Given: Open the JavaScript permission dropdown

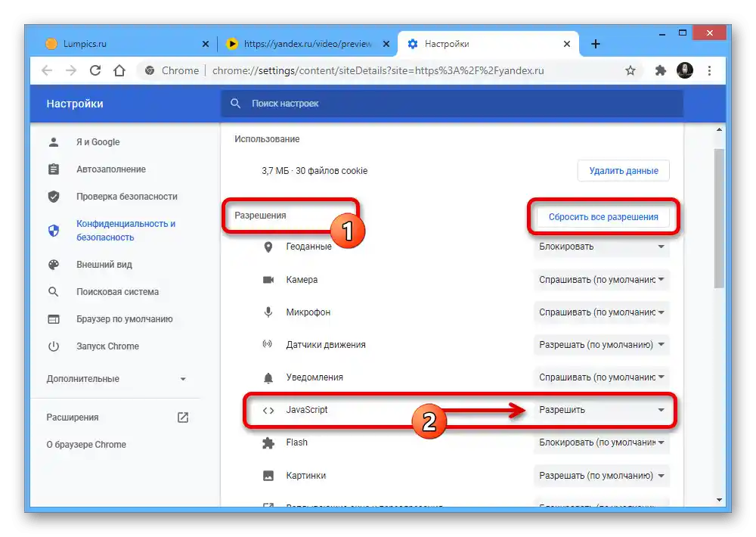Looking at the screenshot, I should point(601,410).
